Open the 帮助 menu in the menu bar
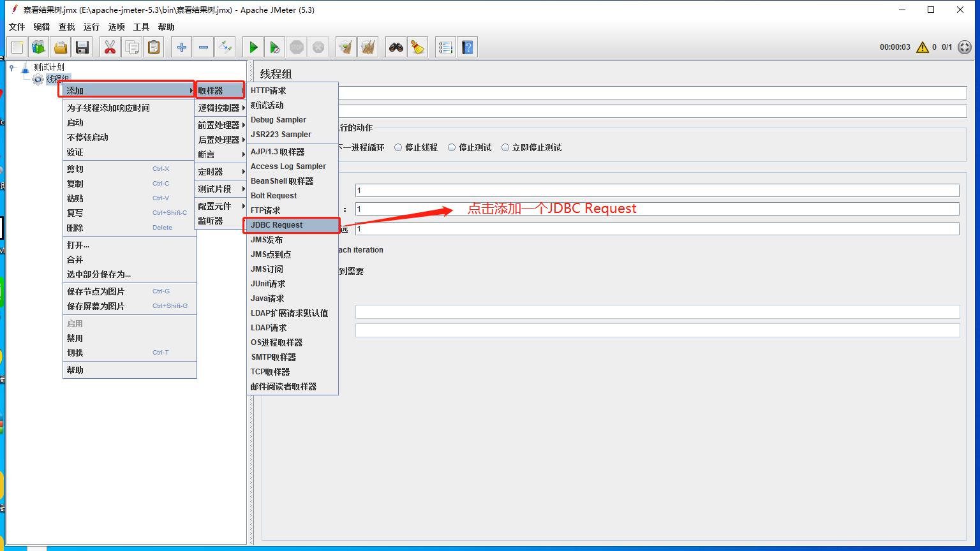 click(x=166, y=27)
